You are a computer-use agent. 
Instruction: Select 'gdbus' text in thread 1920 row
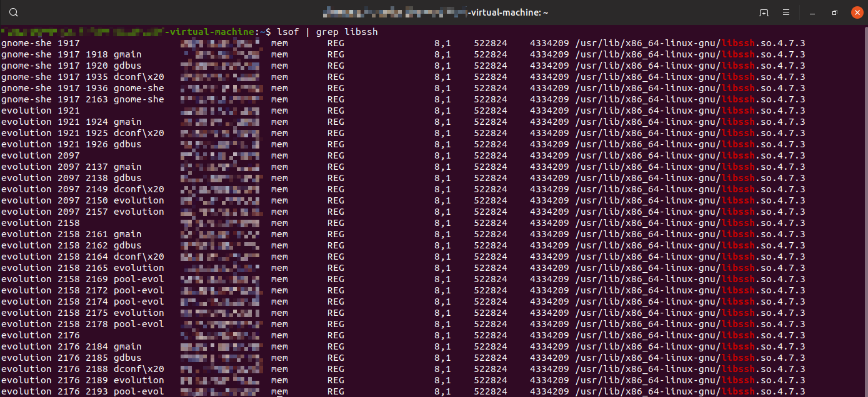pyautogui.click(x=127, y=66)
